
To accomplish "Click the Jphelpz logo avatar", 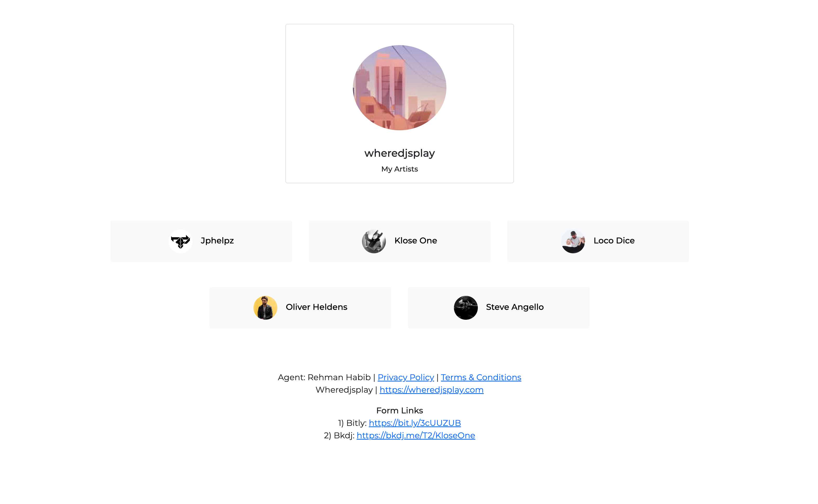I will point(180,241).
